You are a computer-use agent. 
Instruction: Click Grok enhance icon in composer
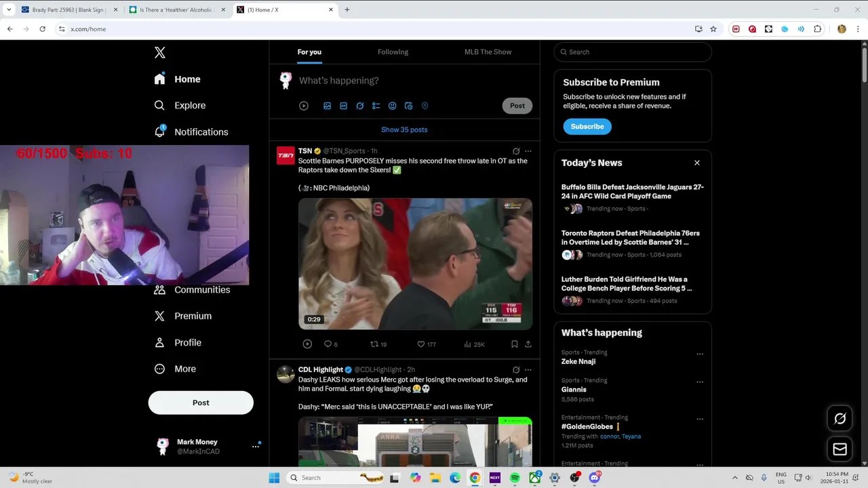(x=359, y=106)
